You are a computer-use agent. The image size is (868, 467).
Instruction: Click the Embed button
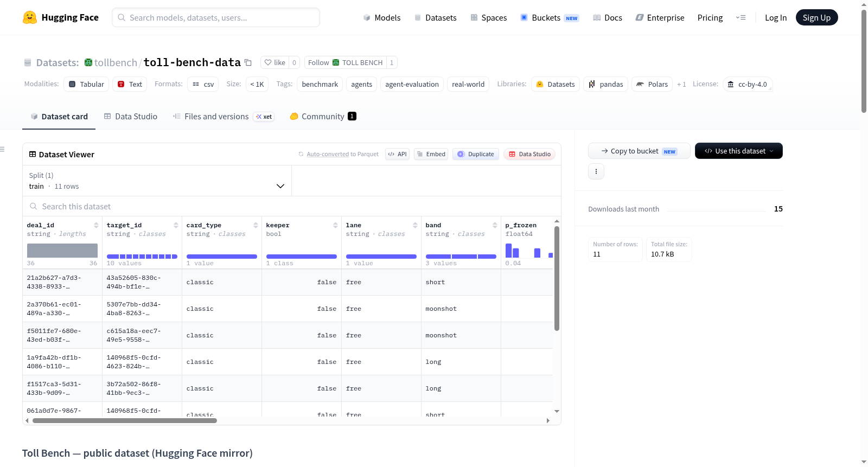[431, 154]
